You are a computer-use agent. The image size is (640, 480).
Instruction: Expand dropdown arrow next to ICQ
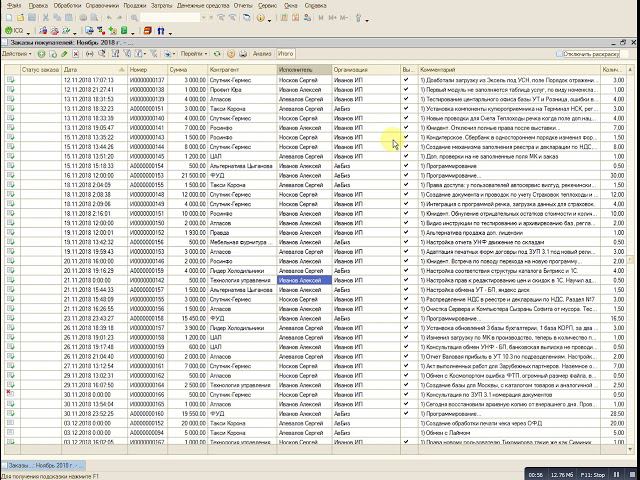(28, 32)
